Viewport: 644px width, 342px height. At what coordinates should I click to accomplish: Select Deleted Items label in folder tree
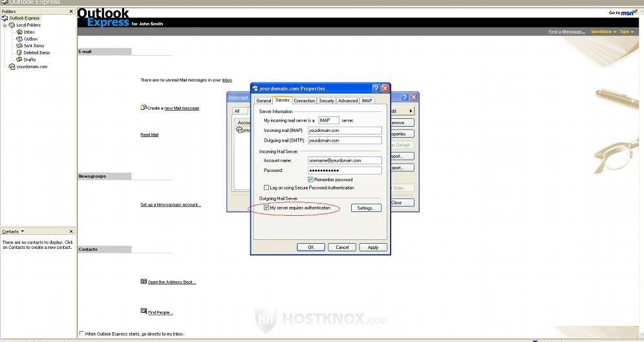37,52
